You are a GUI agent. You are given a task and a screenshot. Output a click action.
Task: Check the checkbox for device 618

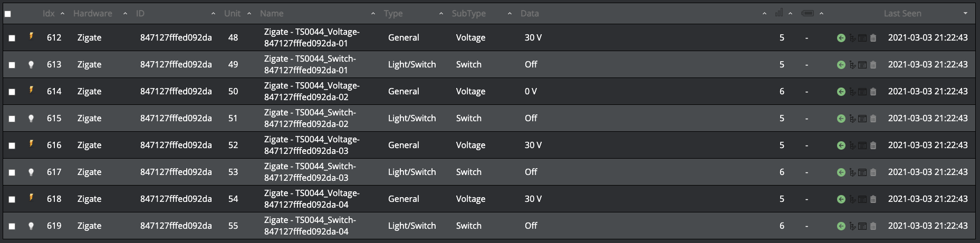tap(12, 199)
